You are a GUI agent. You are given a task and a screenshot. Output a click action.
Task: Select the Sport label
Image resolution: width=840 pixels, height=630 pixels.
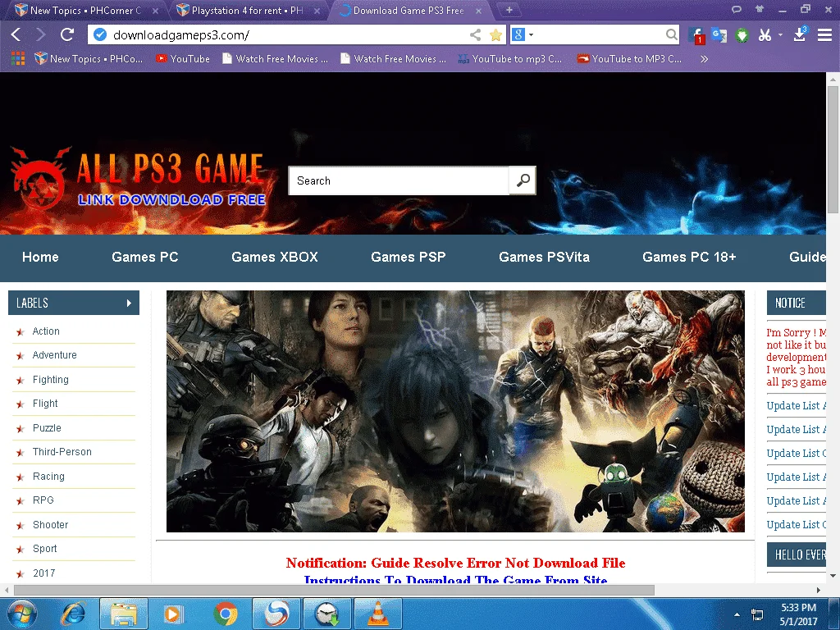click(44, 549)
